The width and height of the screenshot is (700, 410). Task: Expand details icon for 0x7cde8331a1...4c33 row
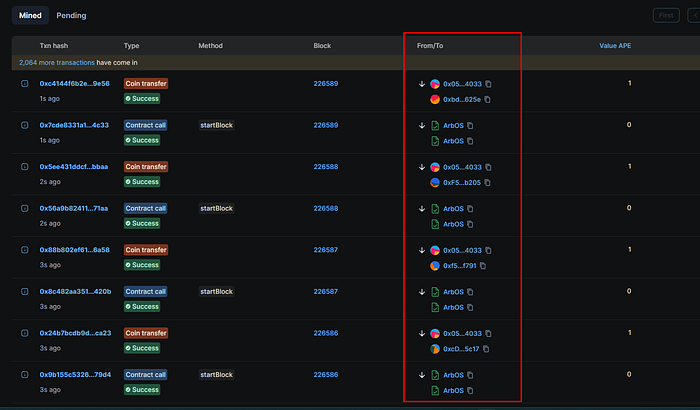(x=25, y=125)
